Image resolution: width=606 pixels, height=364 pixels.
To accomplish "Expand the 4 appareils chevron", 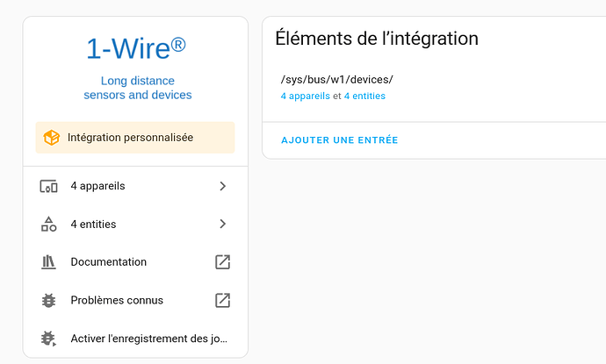I will point(222,186).
